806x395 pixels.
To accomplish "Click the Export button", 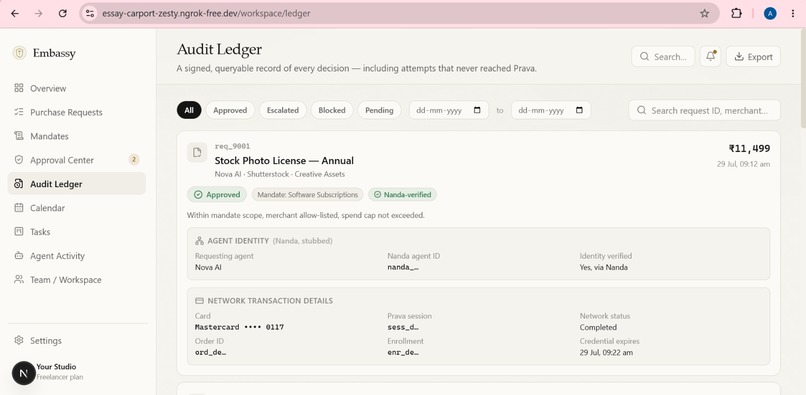I will (753, 57).
